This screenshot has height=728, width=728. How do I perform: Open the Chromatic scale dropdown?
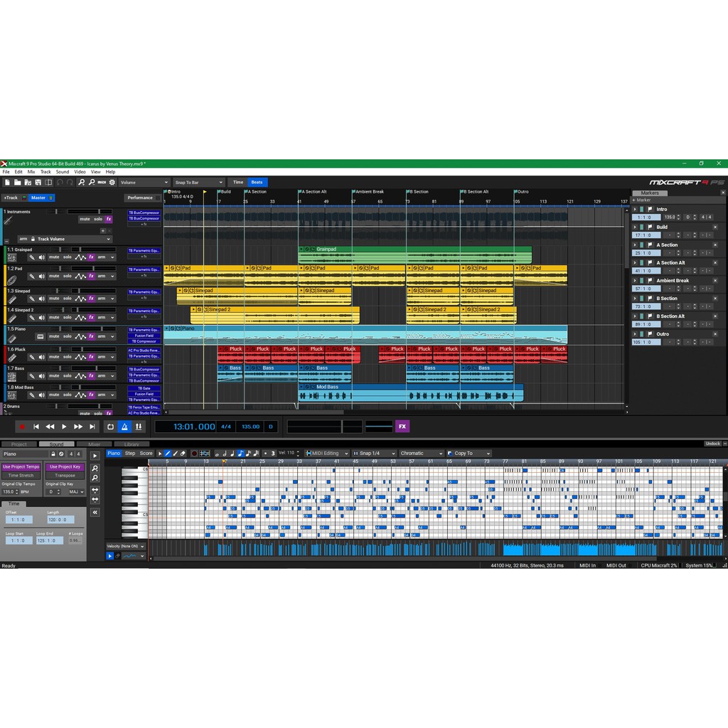point(421,453)
